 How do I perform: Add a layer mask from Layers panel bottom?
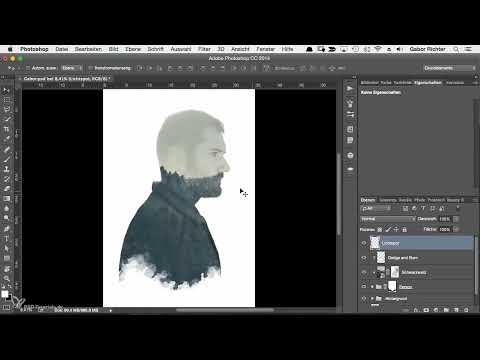[x=426, y=310]
